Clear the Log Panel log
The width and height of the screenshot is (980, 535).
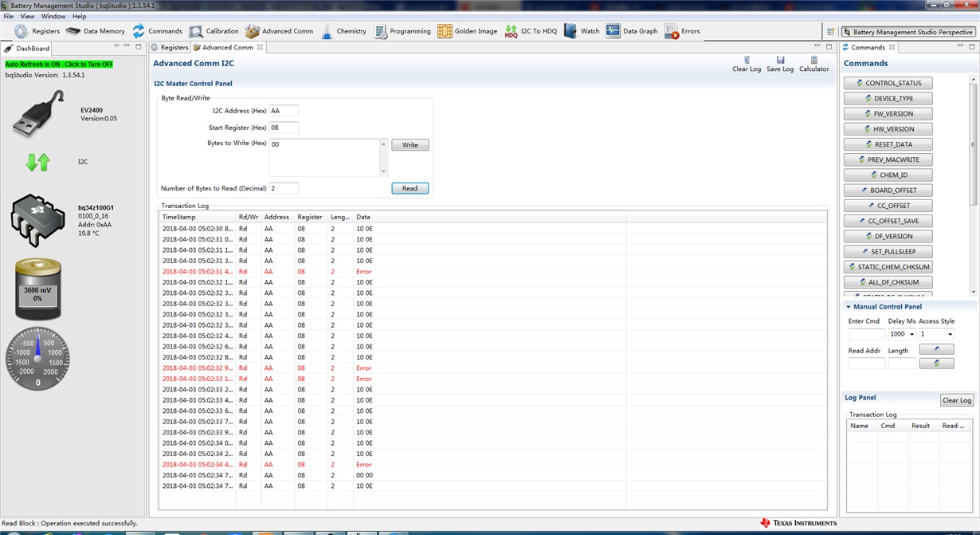click(956, 400)
